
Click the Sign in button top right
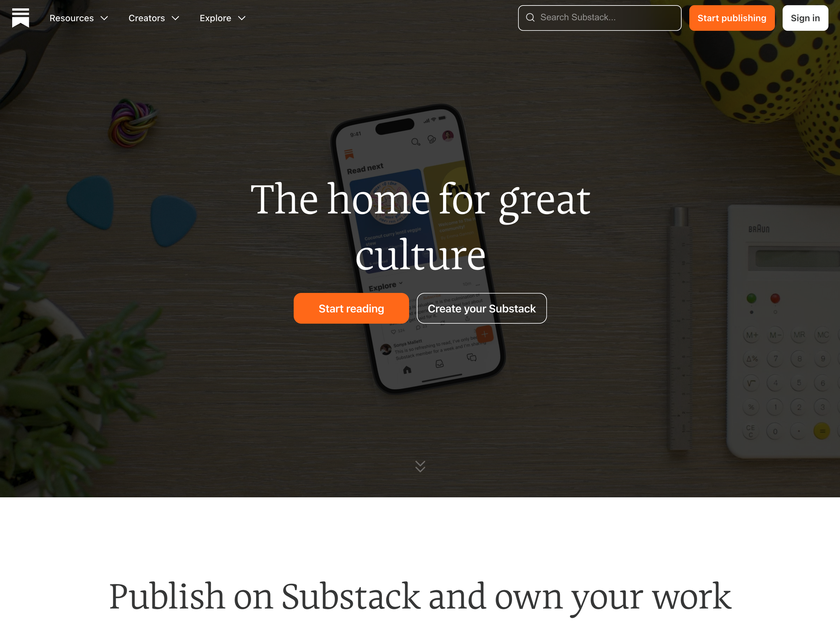[805, 18]
